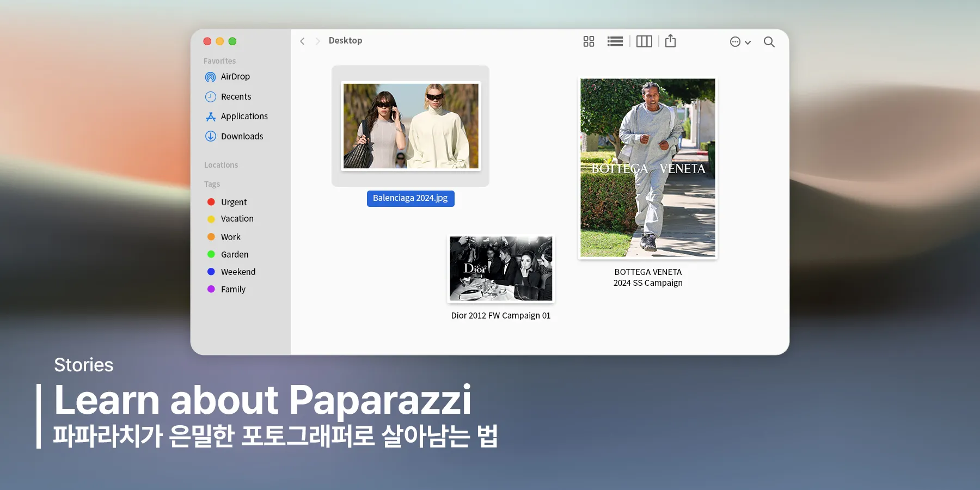Go forward with the right chevron
The image size is (980, 490).
[317, 41]
